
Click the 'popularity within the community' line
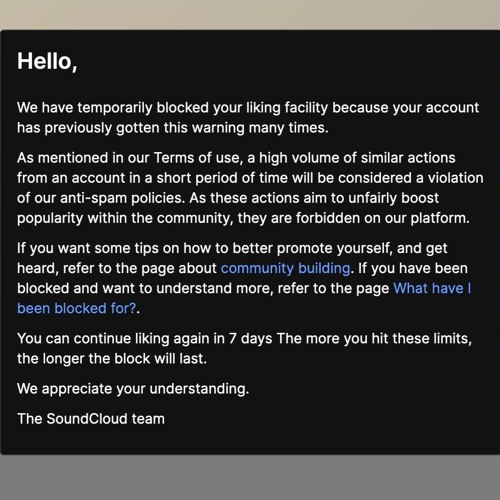[x=243, y=218]
